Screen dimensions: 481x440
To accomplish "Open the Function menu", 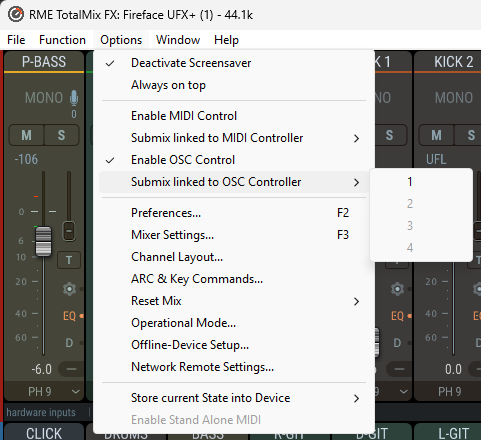I will pos(62,40).
